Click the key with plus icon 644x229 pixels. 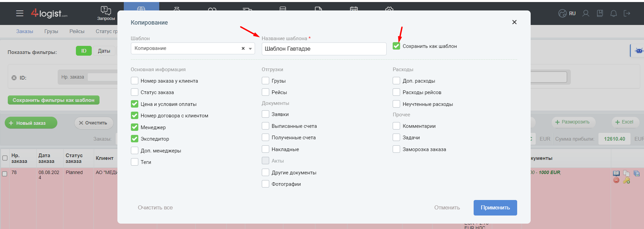626,180
